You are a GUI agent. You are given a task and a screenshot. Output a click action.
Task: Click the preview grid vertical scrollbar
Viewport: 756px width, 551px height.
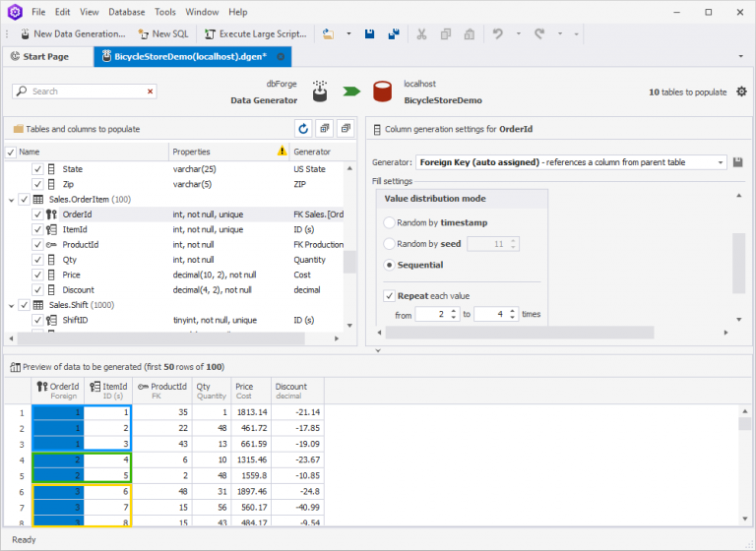click(745, 424)
